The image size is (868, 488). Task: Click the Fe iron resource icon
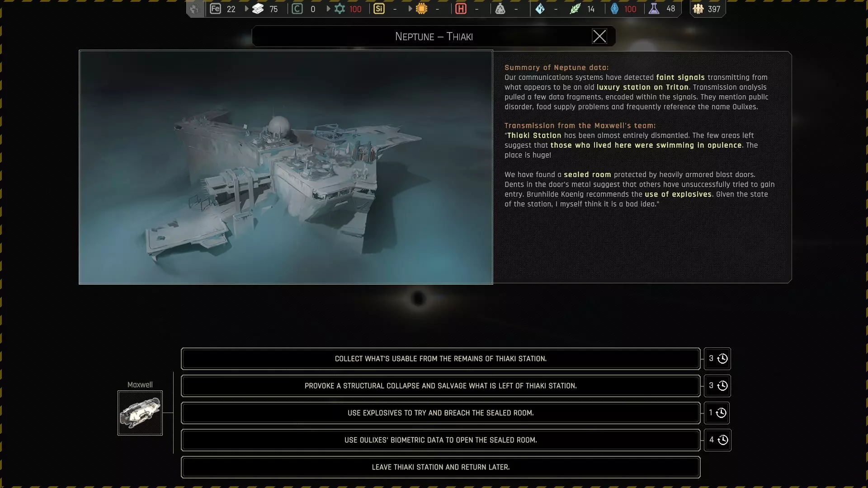pos(216,9)
